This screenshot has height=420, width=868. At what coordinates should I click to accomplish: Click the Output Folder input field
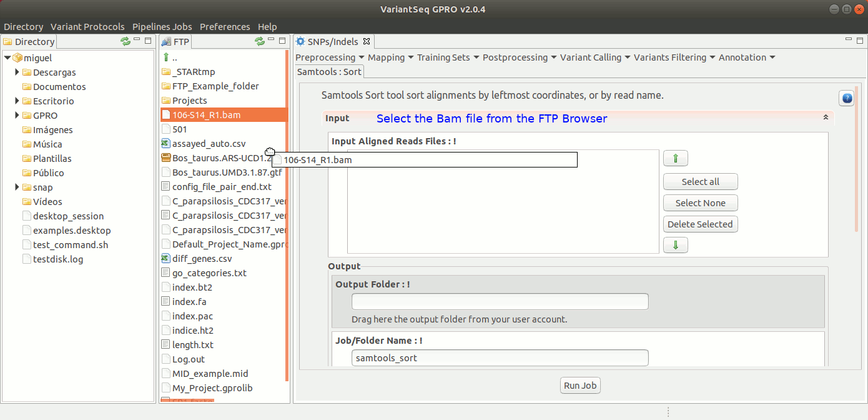pyautogui.click(x=500, y=302)
